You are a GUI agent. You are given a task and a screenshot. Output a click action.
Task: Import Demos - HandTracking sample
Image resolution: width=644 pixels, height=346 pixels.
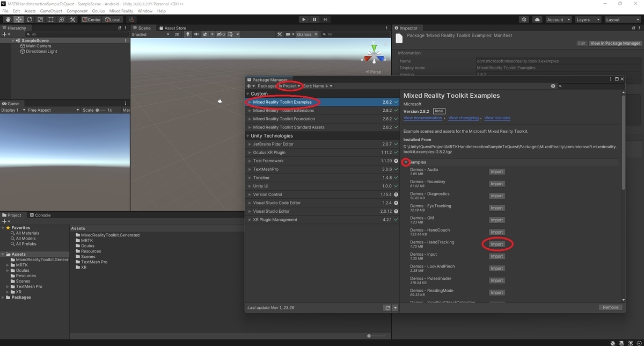point(497,244)
